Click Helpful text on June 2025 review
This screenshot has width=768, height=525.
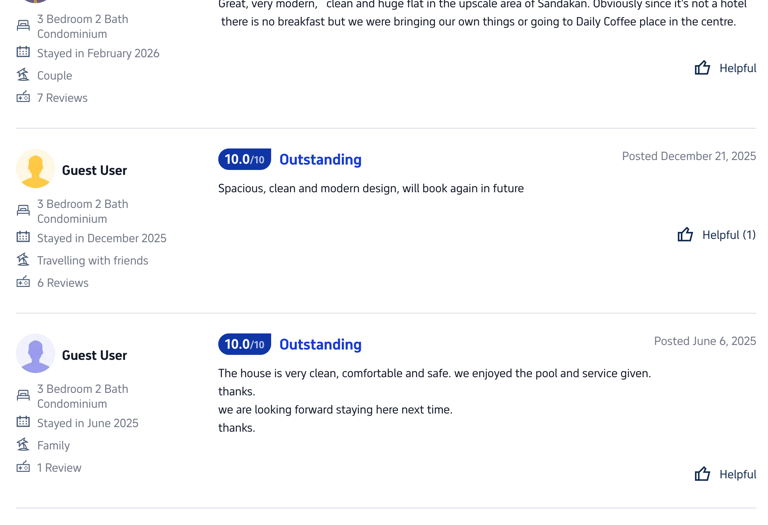click(737, 474)
